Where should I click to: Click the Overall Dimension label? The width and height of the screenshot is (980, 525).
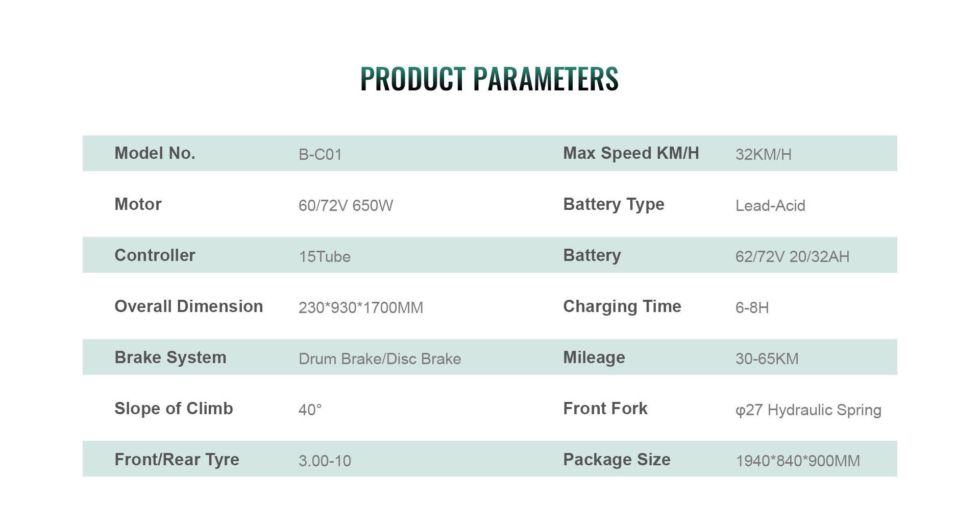tap(188, 306)
